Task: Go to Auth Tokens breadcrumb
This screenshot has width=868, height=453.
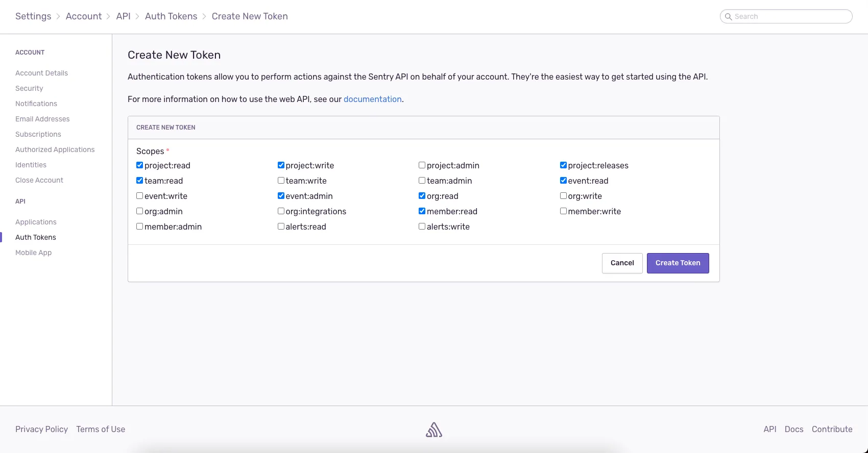Action: pos(171,16)
